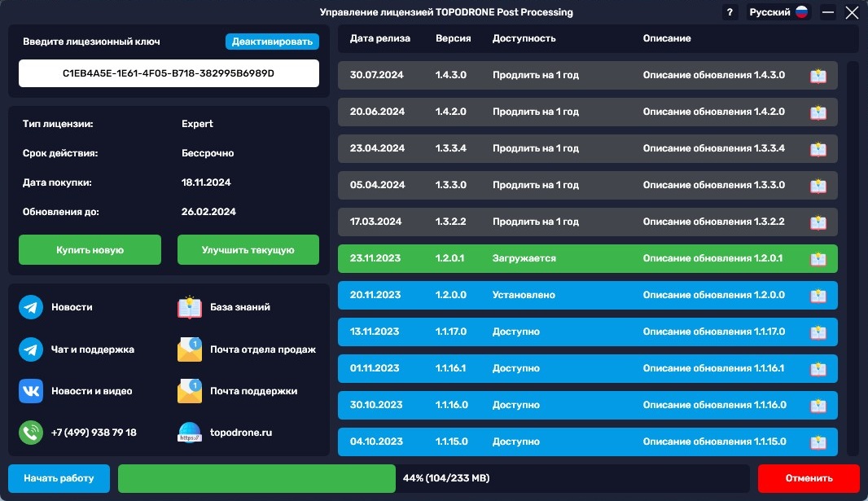Open the VK icon beside Новости и видео
Viewport: 868px width, 501px height.
coord(31,391)
